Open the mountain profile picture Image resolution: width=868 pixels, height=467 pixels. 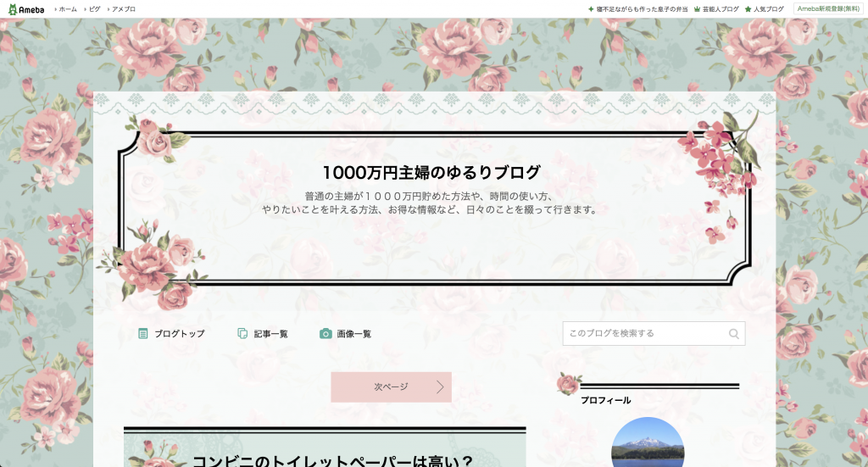648,442
